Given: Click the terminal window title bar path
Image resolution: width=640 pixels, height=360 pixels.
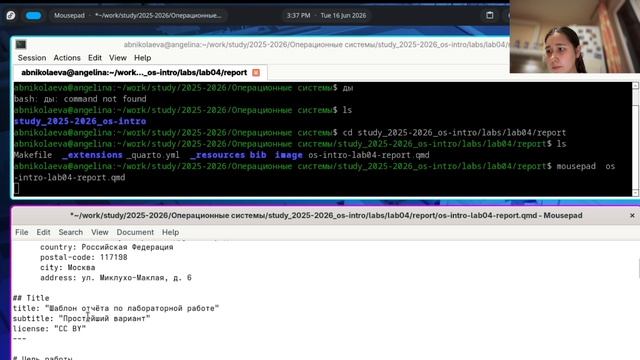Looking at the screenshot, I should point(316,44).
